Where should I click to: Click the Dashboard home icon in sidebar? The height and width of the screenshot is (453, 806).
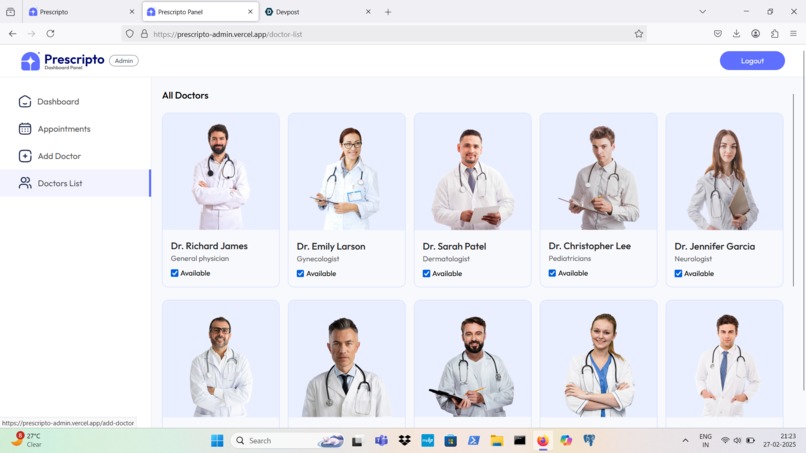point(25,101)
